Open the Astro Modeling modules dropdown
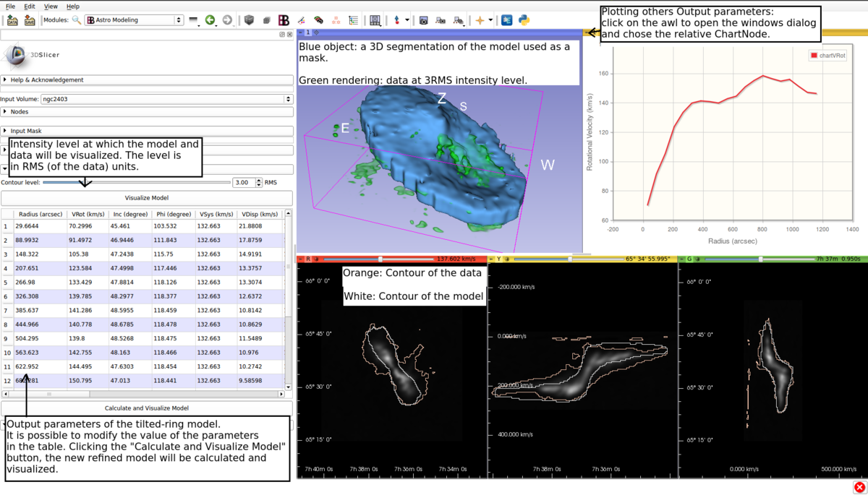 tap(134, 20)
